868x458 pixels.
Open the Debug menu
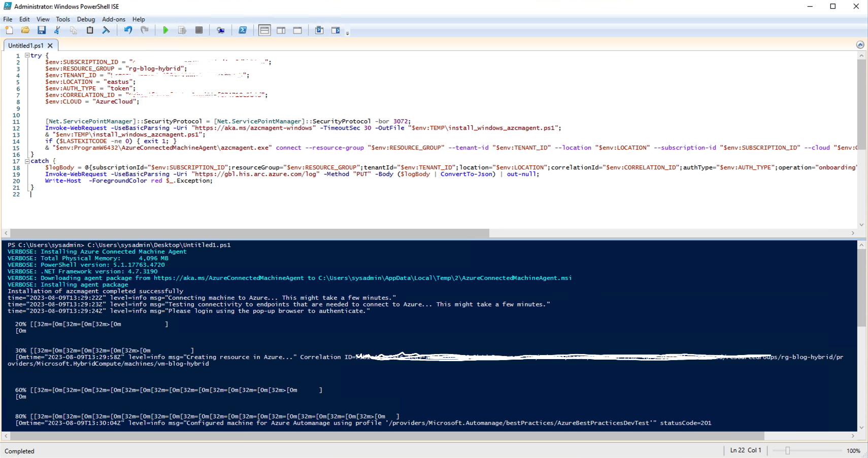click(86, 19)
